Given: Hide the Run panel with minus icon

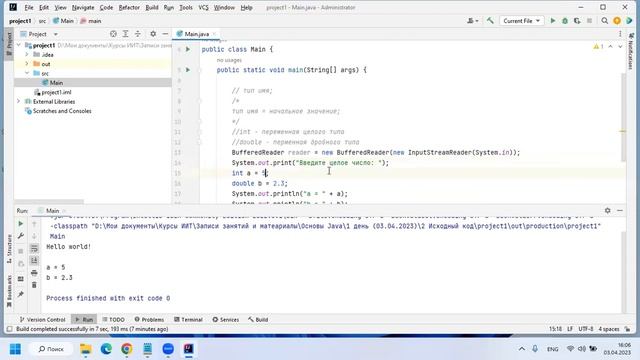Looking at the screenshot, I should (x=620, y=211).
